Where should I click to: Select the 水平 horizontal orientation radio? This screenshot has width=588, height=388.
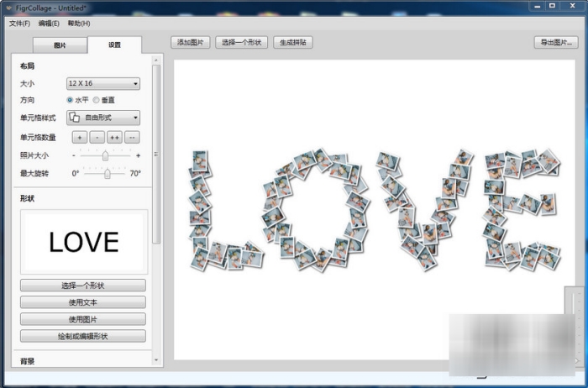(x=70, y=100)
